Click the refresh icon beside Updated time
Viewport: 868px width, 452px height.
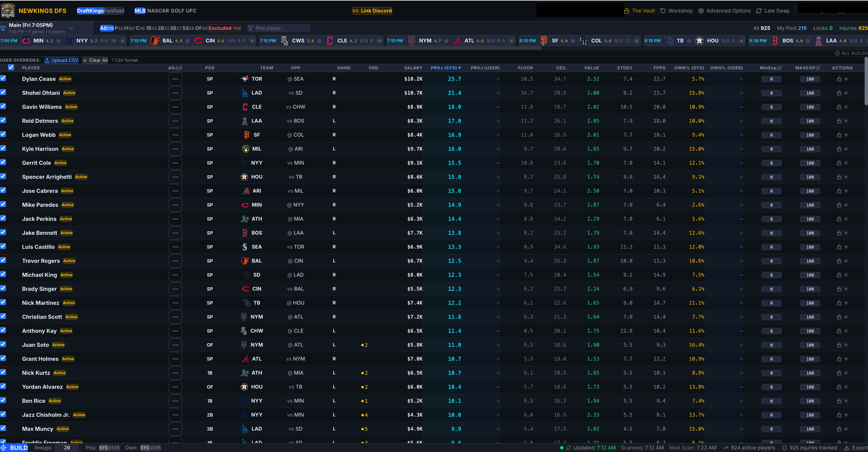click(568, 448)
